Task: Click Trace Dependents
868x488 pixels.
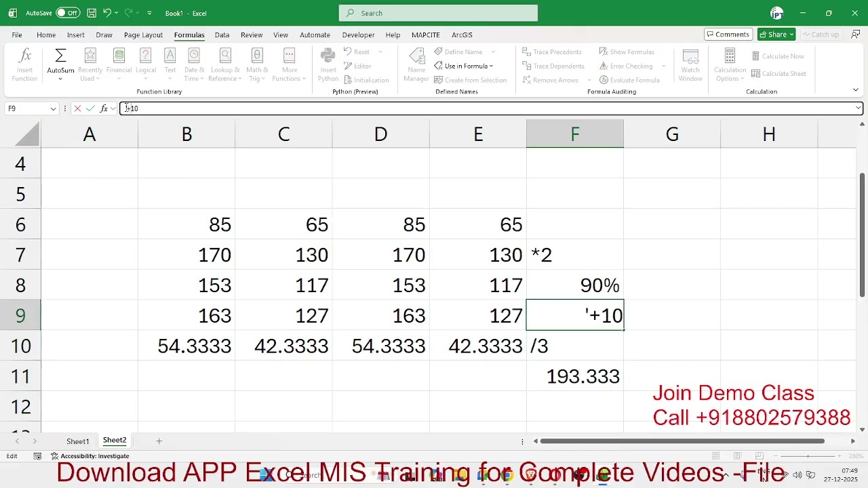Action: pyautogui.click(x=553, y=66)
